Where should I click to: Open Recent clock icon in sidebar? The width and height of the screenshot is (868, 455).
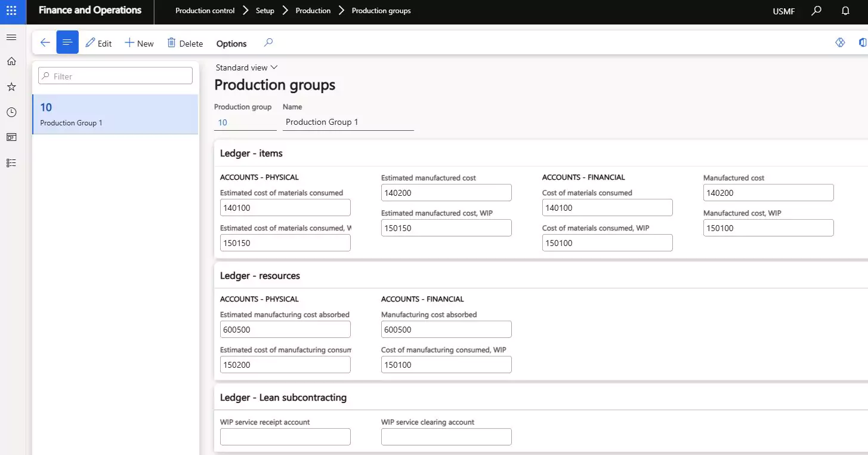11,112
